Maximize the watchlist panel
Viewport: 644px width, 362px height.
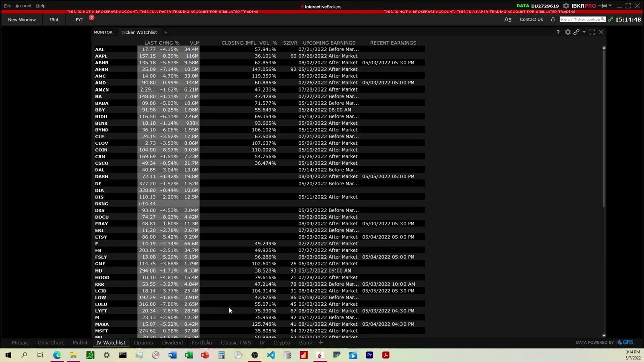point(592,32)
